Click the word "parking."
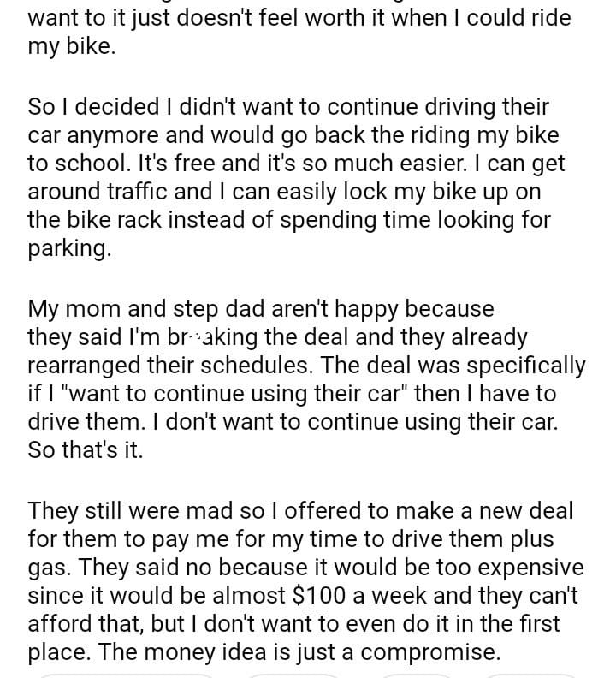 coord(69,249)
